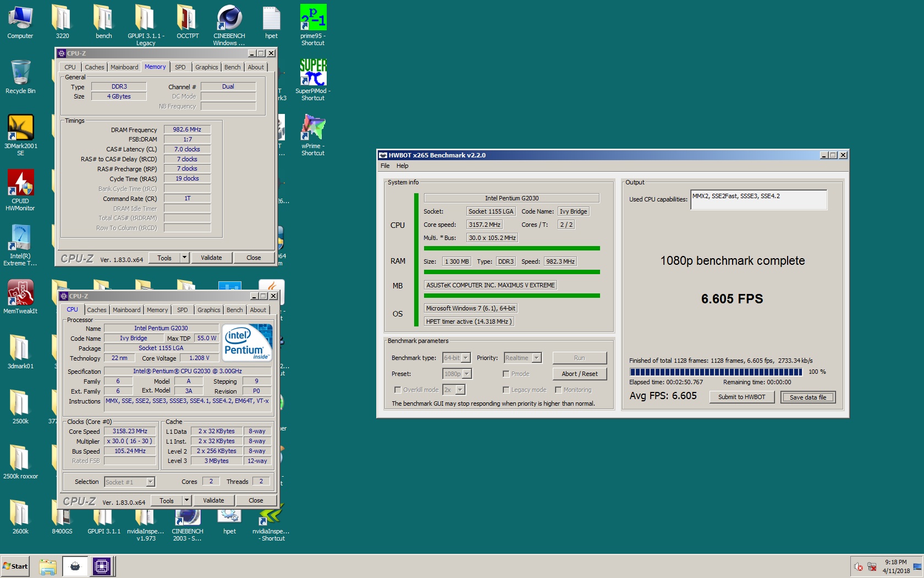Switch to SPD tab in upper CPU-Z
This screenshot has height=578, width=924.
pos(180,67)
